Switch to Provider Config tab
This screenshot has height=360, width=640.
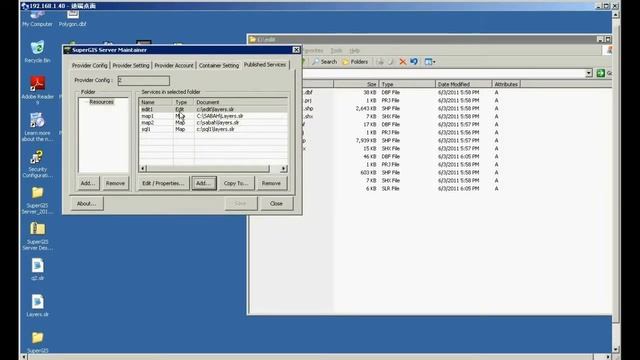point(89,65)
